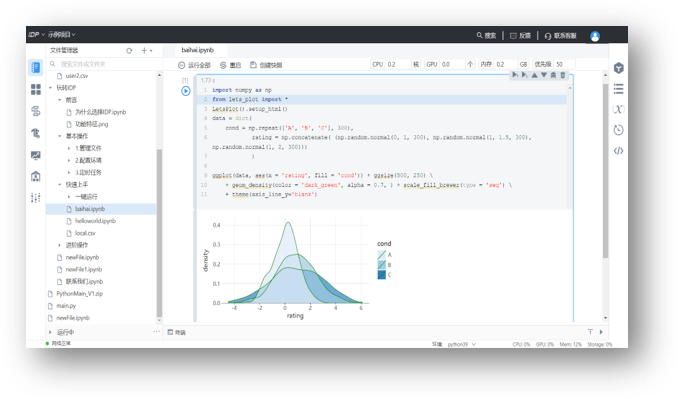Viewport: 679px width, 399px height.
Task: Move cell up with the up arrow icon
Action: 534,75
